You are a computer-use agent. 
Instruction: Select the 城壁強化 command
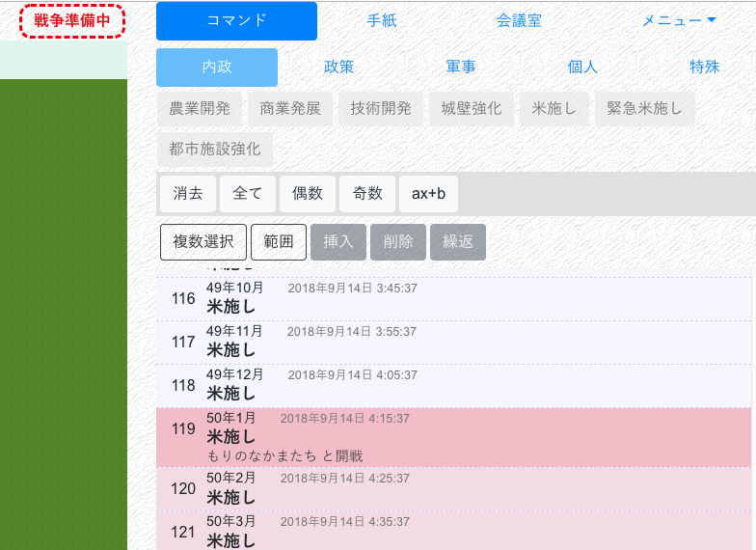(x=472, y=109)
